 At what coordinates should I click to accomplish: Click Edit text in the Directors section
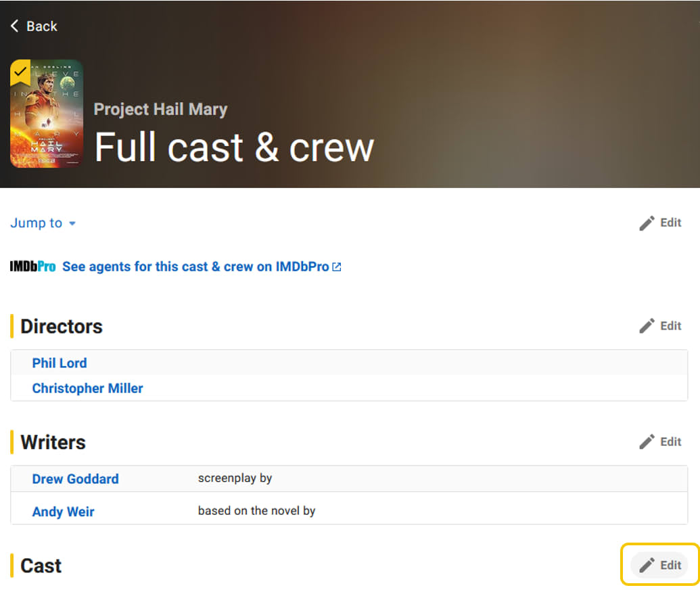pos(671,326)
